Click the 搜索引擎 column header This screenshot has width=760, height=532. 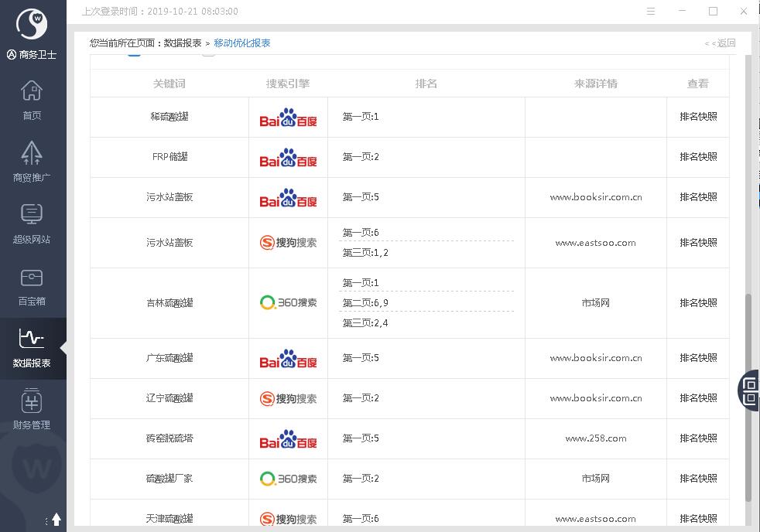288,84
